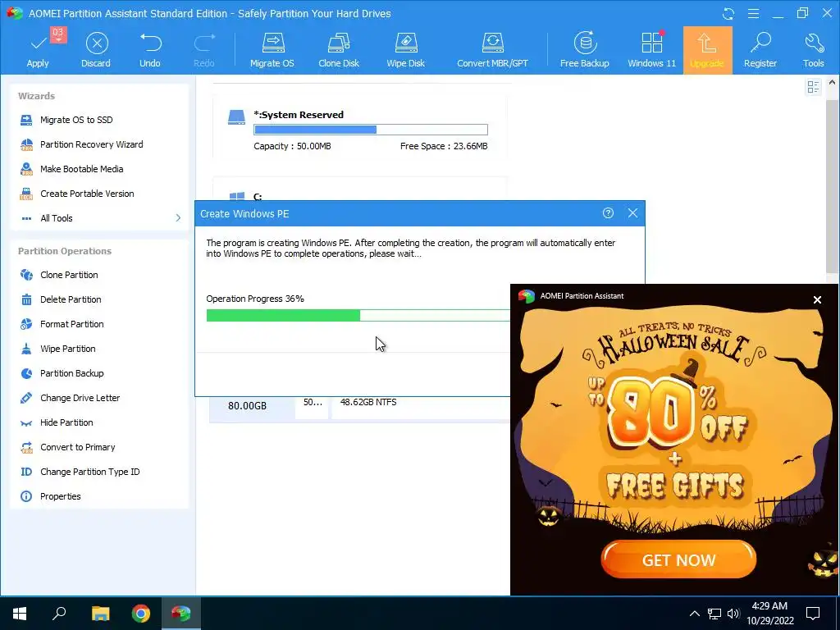Open the Wipe Disk tool
This screenshot has height=630, width=840.
405,50
